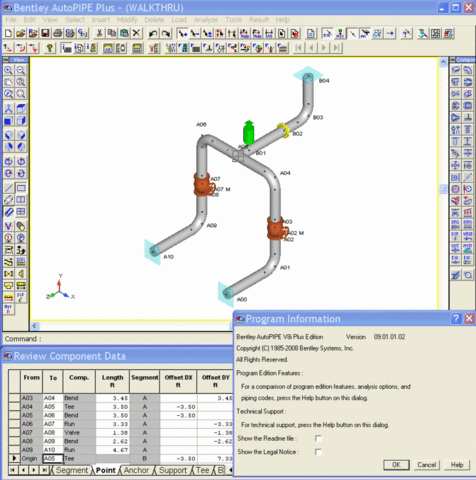Switch to the Anchor tab
This screenshot has width=476, height=480.
(x=136, y=470)
